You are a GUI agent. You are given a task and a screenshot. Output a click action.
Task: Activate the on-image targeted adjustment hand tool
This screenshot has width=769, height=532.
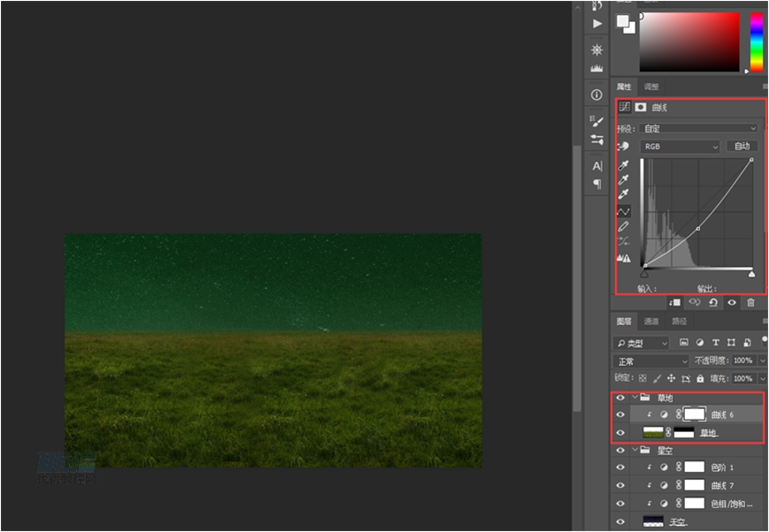[x=623, y=146]
